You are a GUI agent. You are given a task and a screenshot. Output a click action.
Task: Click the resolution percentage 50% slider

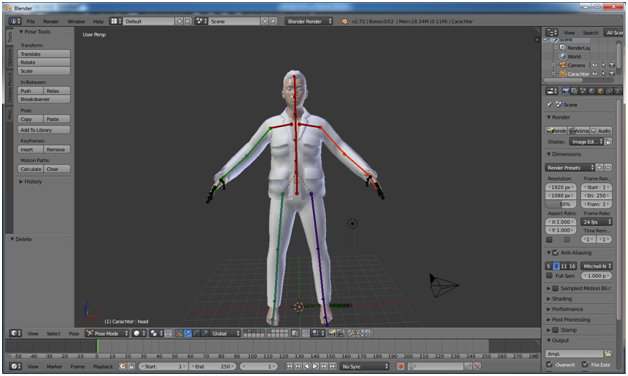click(561, 204)
